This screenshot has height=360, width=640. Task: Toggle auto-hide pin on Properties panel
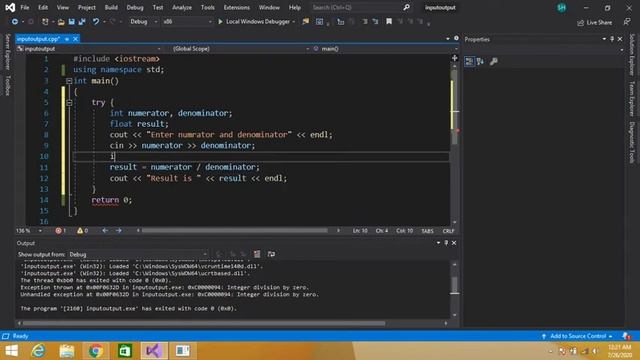click(612, 39)
